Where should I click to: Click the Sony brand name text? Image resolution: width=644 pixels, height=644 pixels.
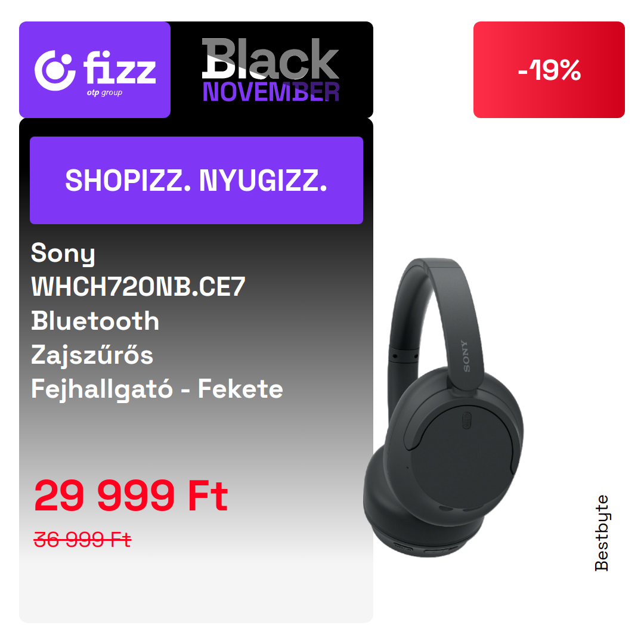pyautogui.click(x=63, y=253)
